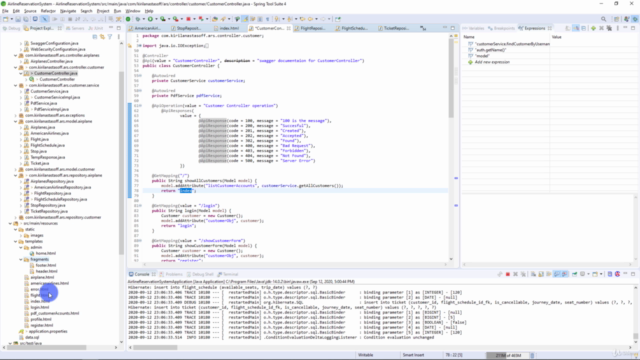
Task: Open the Terminal tab in bottom panel
Action: 228,274
